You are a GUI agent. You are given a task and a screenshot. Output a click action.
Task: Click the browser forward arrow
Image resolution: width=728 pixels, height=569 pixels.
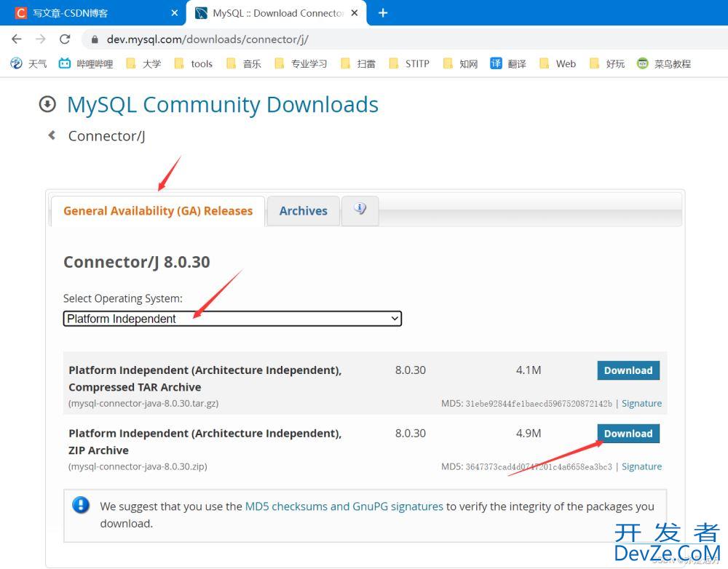pyautogui.click(x=41, y=39)
